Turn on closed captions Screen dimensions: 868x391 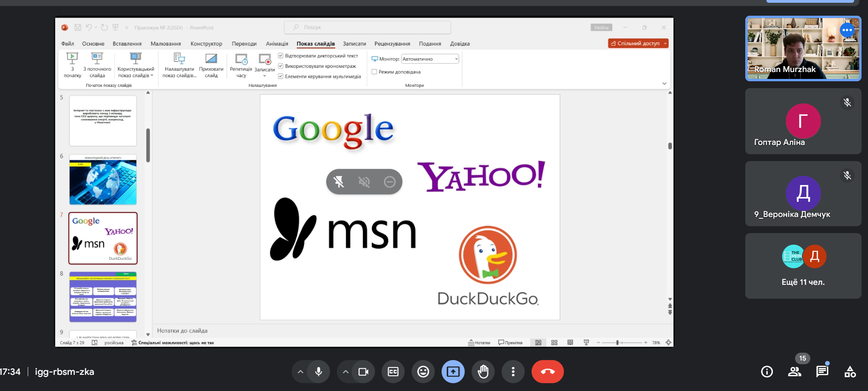pyautogui.click(x=393, y=372)
